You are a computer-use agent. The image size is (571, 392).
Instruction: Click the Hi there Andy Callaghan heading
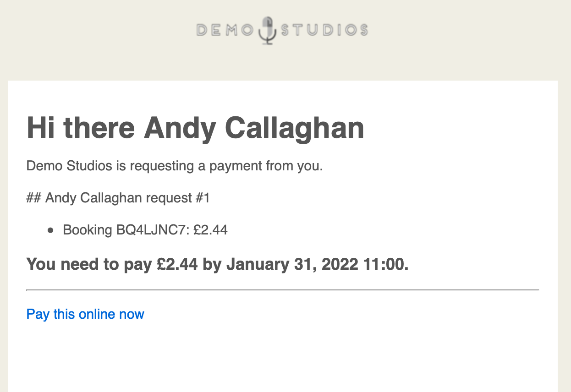[x=196, y=128]
